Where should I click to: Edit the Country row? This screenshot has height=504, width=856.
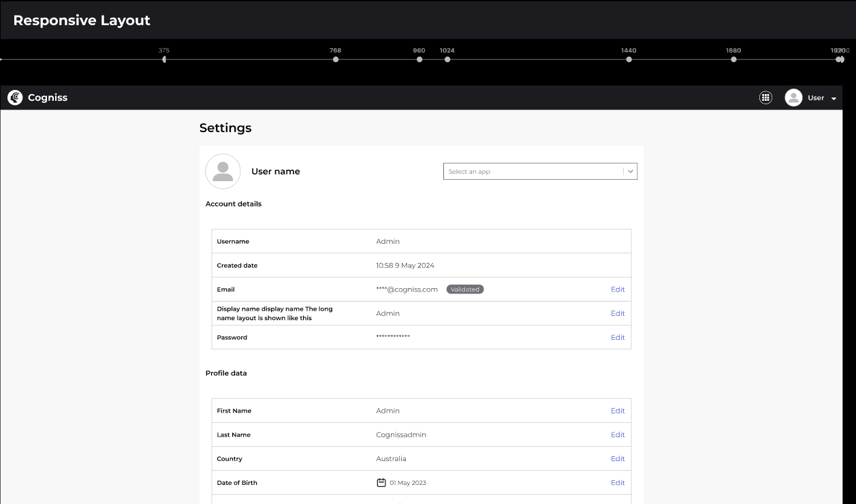pos(618,458)
